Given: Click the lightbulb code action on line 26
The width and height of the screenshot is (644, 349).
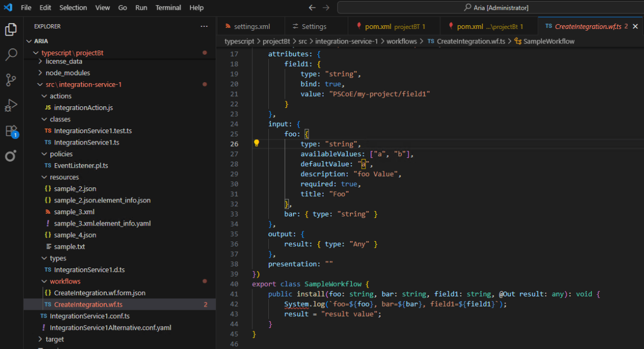Looking at the screenshot, I should [x=257, y=143].
